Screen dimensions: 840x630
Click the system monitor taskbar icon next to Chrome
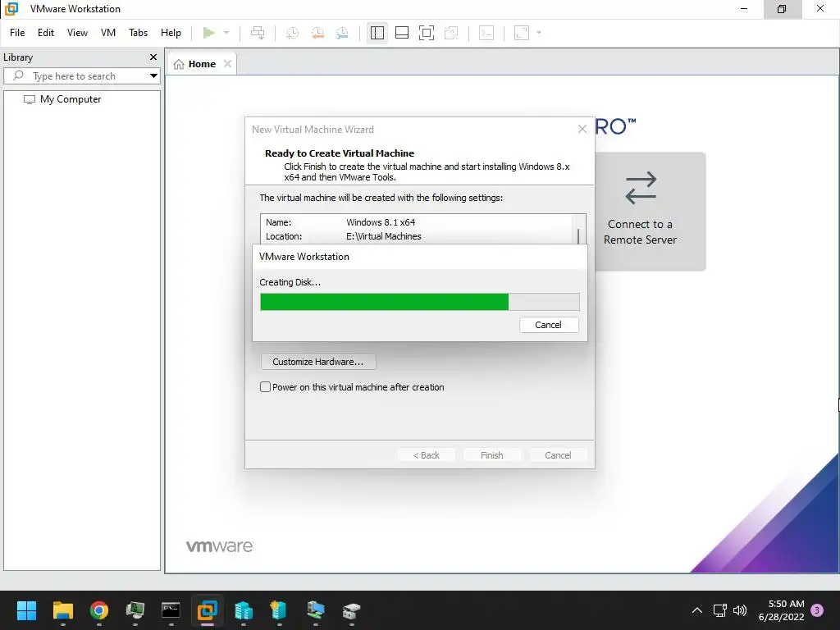[135, 610]
